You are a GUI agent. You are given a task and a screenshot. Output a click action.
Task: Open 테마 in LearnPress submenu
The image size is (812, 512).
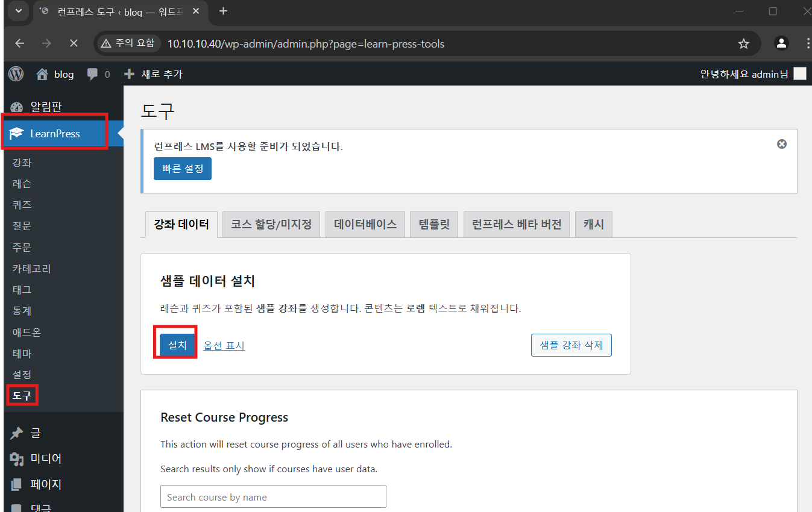(22, 354)
